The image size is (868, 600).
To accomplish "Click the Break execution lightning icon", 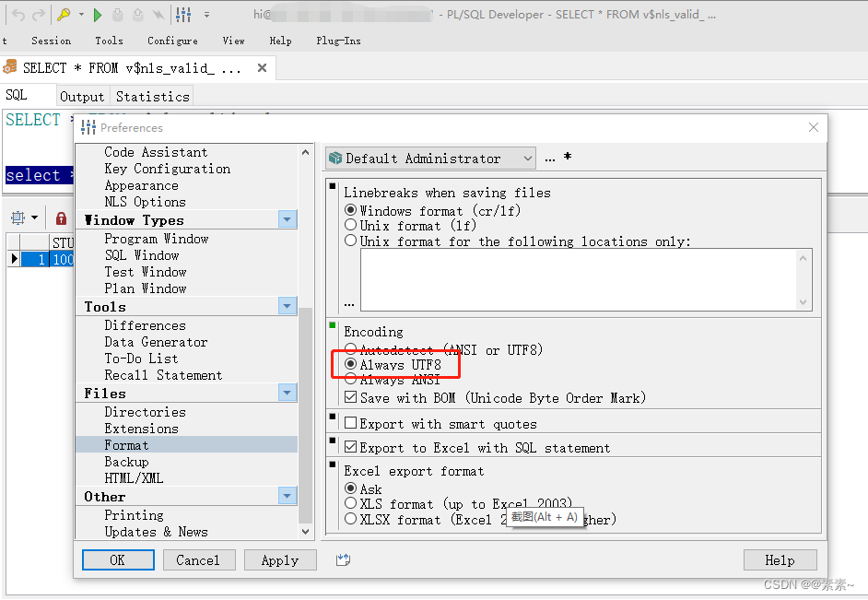I will pyautogui.click(x=158, y=15).
